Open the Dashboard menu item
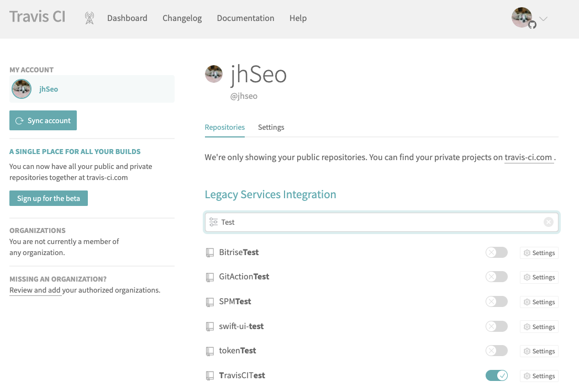 click(x=127, y=18)
